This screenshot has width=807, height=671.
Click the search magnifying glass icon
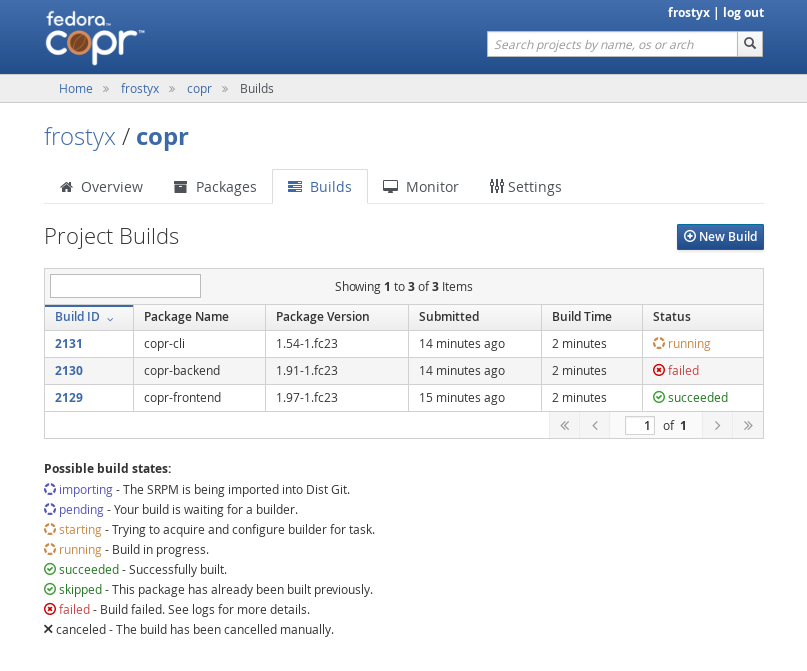(x=749, y=44)
